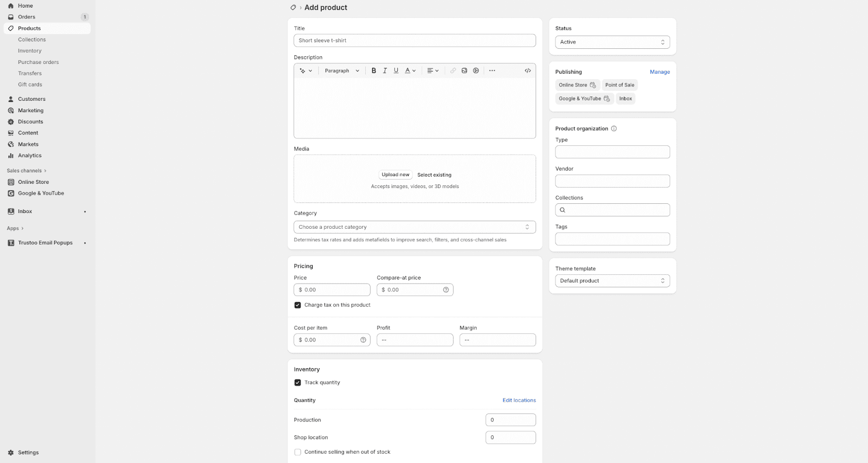Click Edit locations link

point(519,401)
